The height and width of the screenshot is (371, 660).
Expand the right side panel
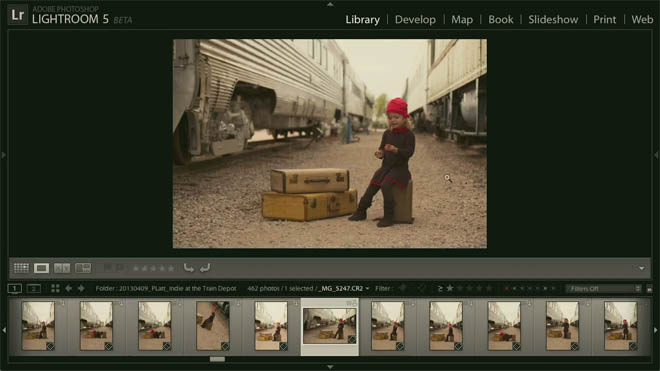click(656, 155)
